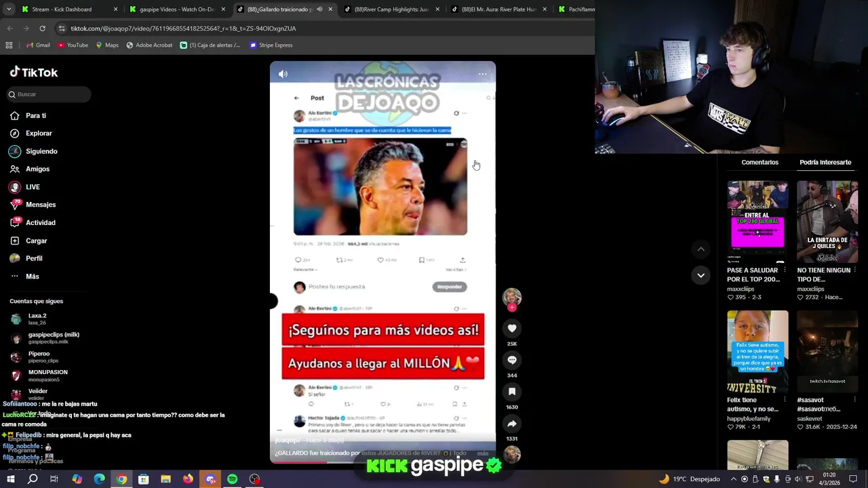Go to next video arrow
Screen dimensions: 868x488
701,275
